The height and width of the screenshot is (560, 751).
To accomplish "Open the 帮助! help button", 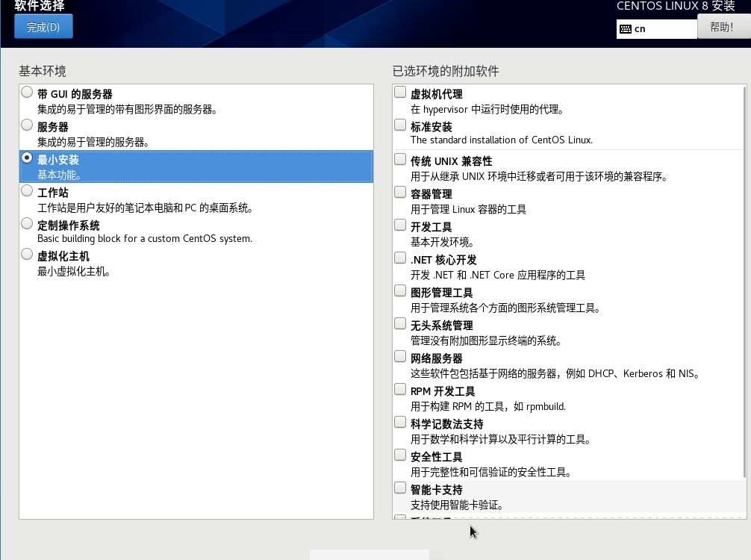I will click(720, 28).
